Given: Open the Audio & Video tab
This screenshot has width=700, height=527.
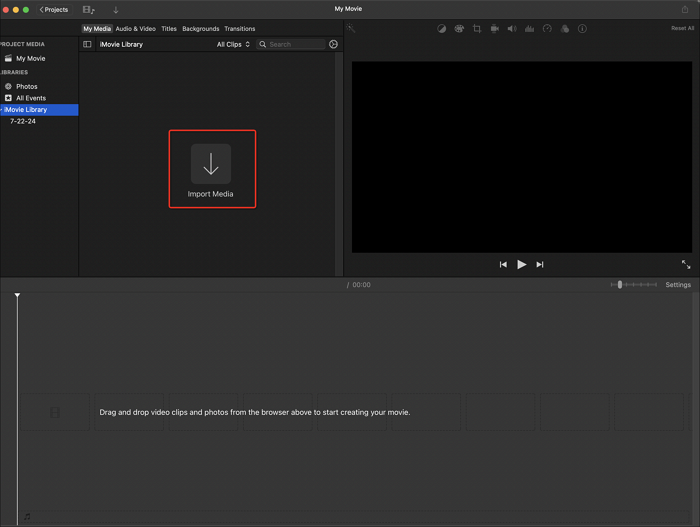Looking at the screenshot, I should click(136, 29).
